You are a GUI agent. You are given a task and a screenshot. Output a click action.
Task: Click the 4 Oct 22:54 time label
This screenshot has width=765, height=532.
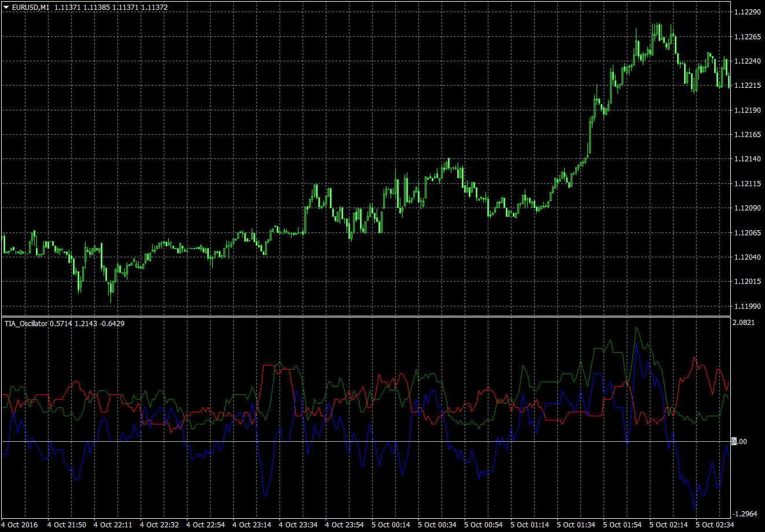coord(206,525)
